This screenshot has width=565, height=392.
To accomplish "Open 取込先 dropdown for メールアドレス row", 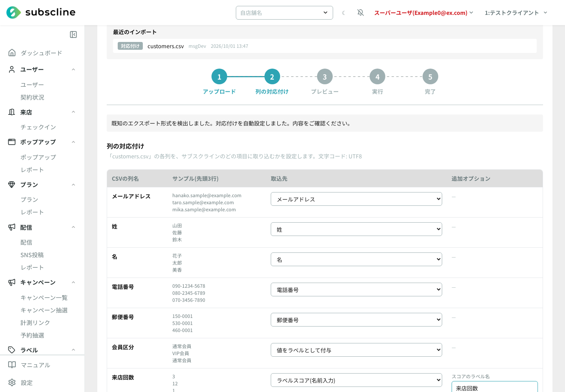I will click(356, 199).
